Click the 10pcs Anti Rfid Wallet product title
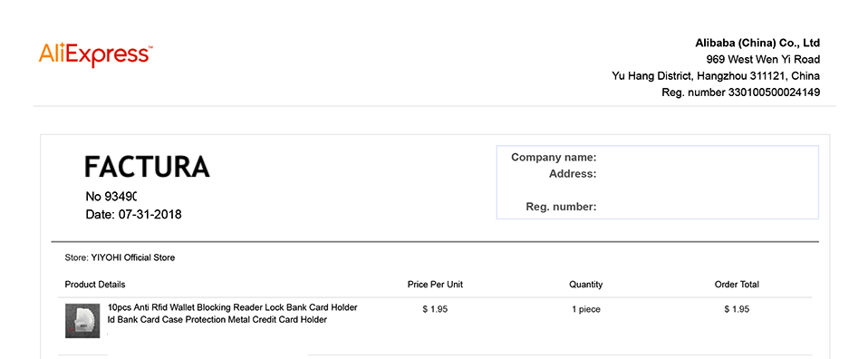This screenshot has width=868, height=359. tap(233, 314)
